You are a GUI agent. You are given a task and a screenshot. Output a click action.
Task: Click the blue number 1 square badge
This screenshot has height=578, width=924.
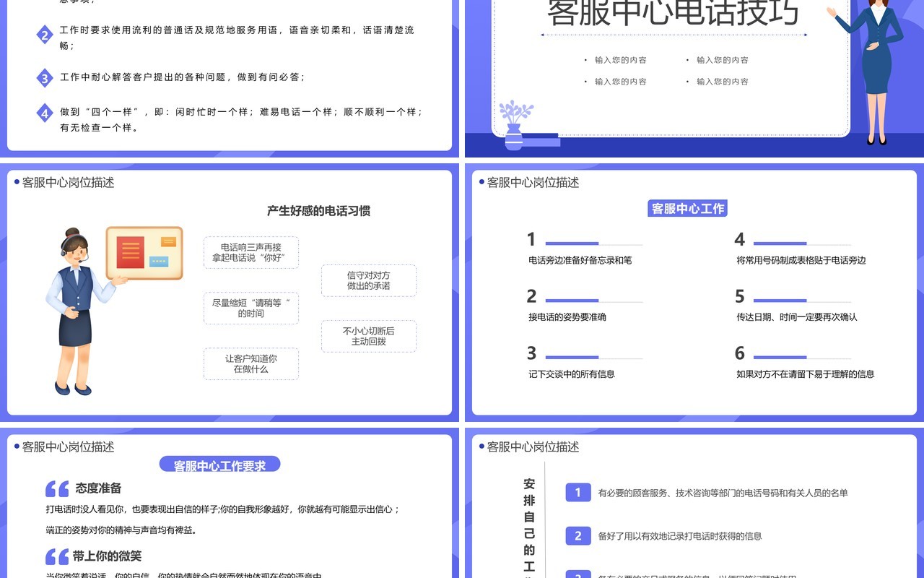click(x=577, y=493)
